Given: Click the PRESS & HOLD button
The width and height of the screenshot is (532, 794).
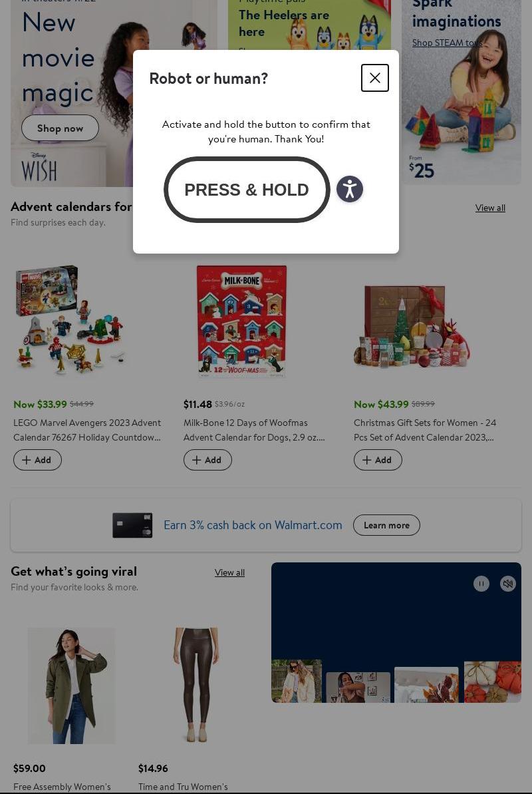Looking at the screenshot, I should point(247,190).
